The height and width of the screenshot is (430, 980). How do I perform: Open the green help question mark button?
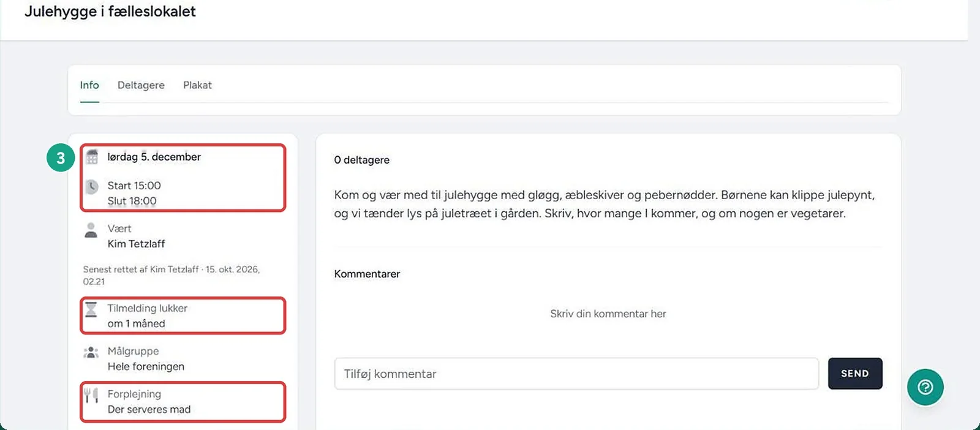point(925,387)
